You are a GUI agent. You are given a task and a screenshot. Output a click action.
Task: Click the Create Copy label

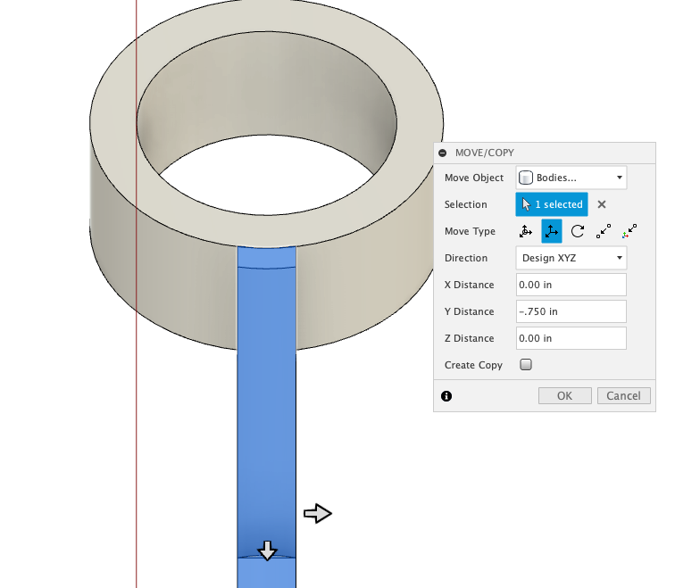point(473,365)
